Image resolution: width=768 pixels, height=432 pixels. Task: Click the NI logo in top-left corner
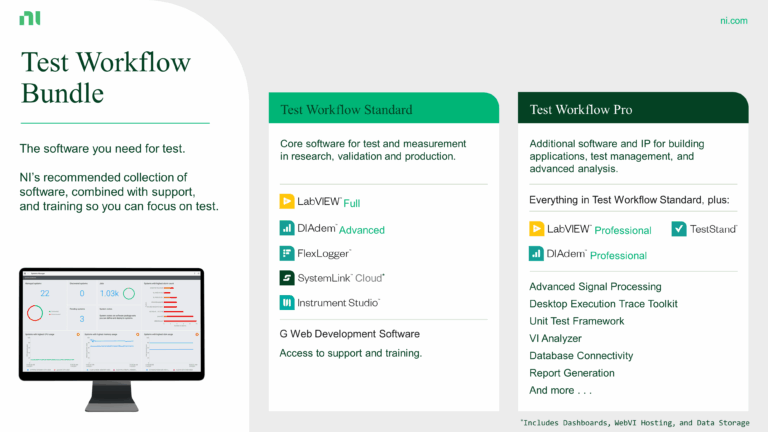29,19
